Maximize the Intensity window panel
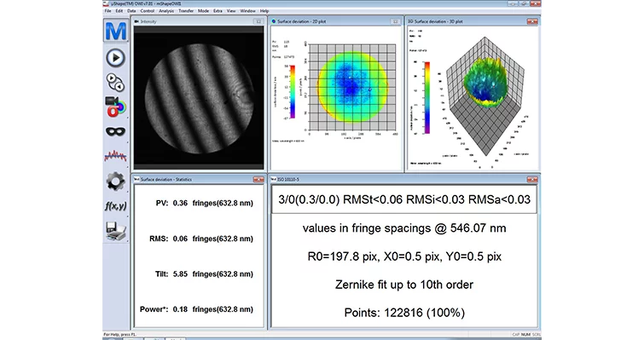The height and width of the screenshot is (340, 644). (258, 21)
